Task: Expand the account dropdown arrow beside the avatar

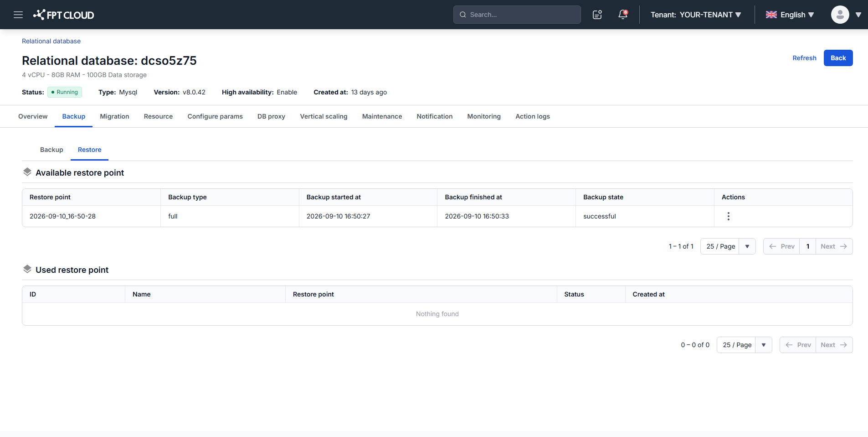Action: click(x=858, y=15)
